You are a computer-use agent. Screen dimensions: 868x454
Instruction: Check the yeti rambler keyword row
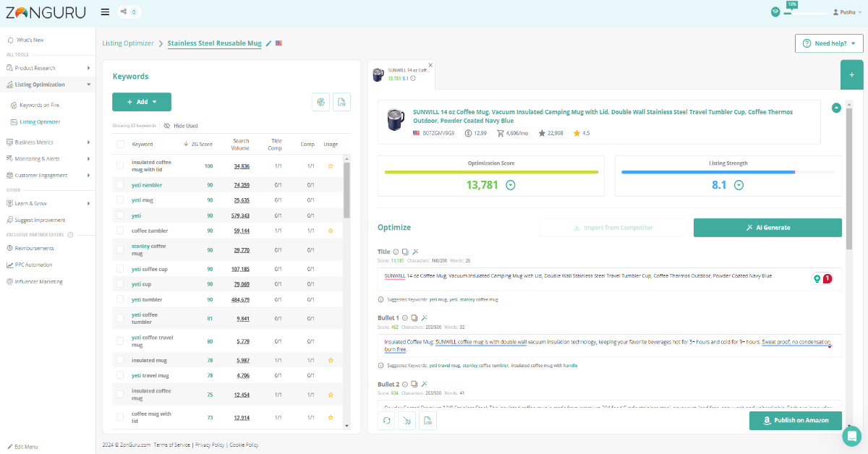coord(120,185)
